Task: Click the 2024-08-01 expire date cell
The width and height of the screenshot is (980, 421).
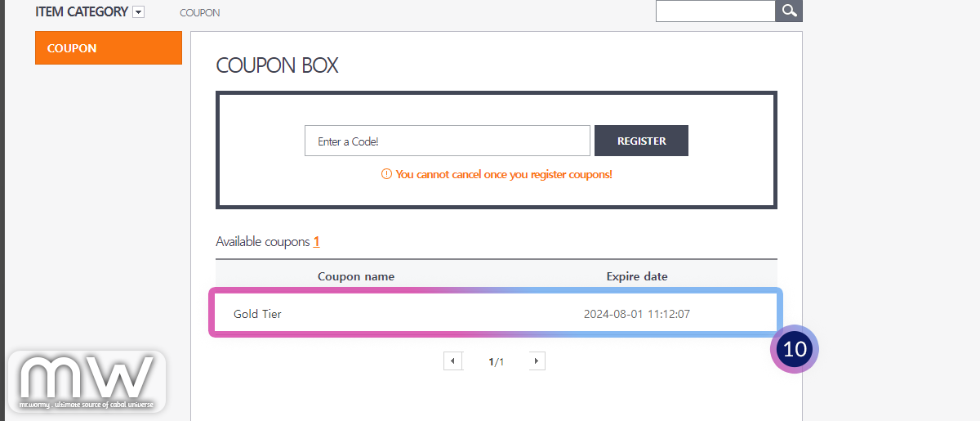Action: [637, 314]
